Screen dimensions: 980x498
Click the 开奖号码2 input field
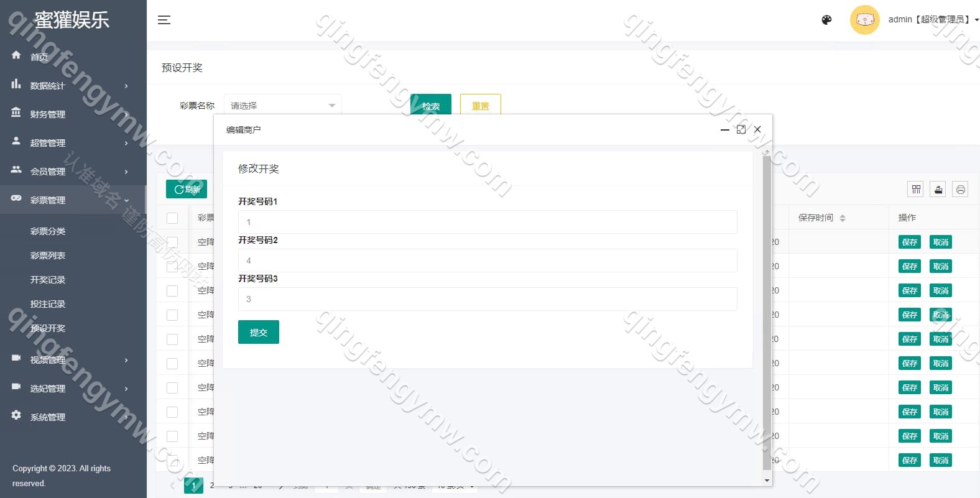(487, 261)
